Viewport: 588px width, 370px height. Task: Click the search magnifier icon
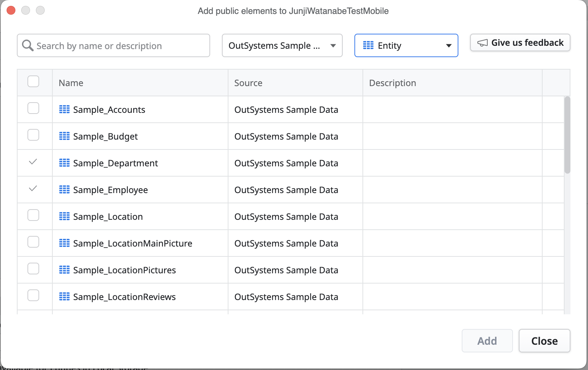pyautogui.click(x=28, y=45)
